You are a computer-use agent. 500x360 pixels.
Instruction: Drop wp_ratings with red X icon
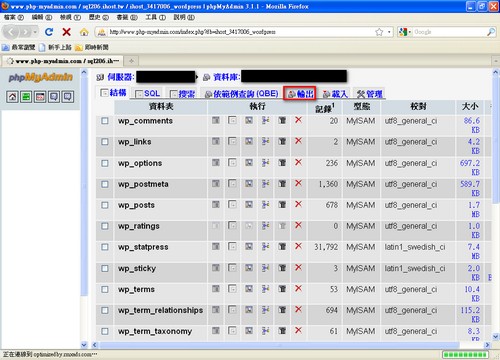[298, 225]
